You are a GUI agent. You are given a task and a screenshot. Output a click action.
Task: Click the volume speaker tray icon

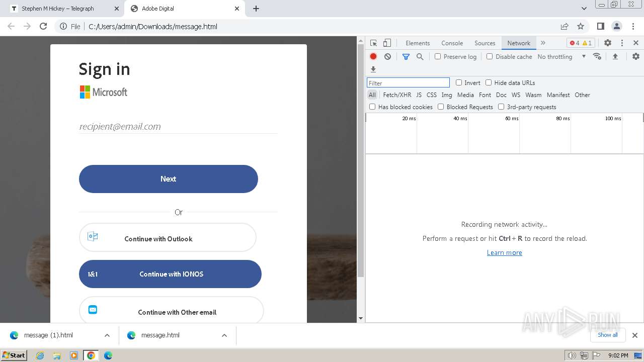tap(572, 355)
